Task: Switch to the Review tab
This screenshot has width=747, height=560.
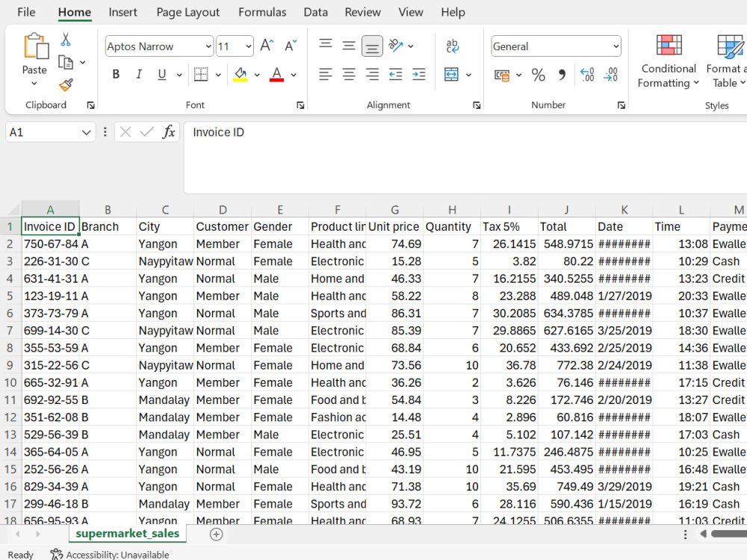Action: click(x=362, y=13)
